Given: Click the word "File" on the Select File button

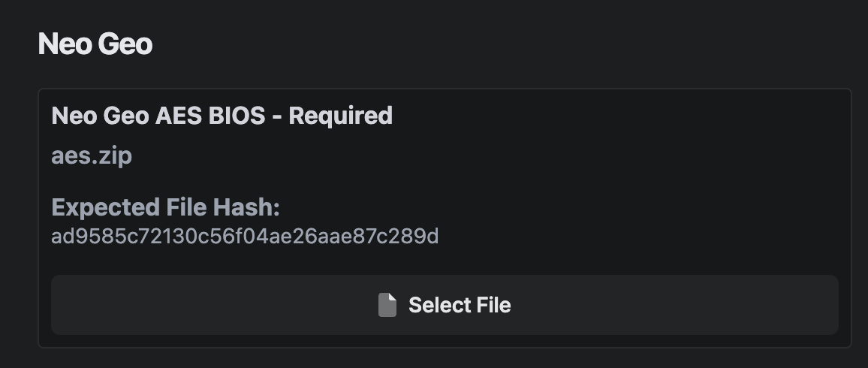Looking at the screenshot, I should tap(493, 305).
